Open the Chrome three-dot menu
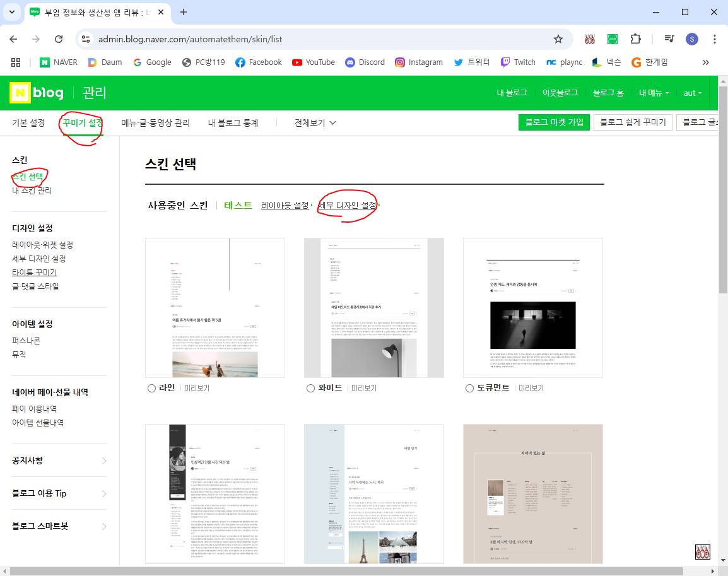This screenshot has width=728, height=576. coord(714,39)
